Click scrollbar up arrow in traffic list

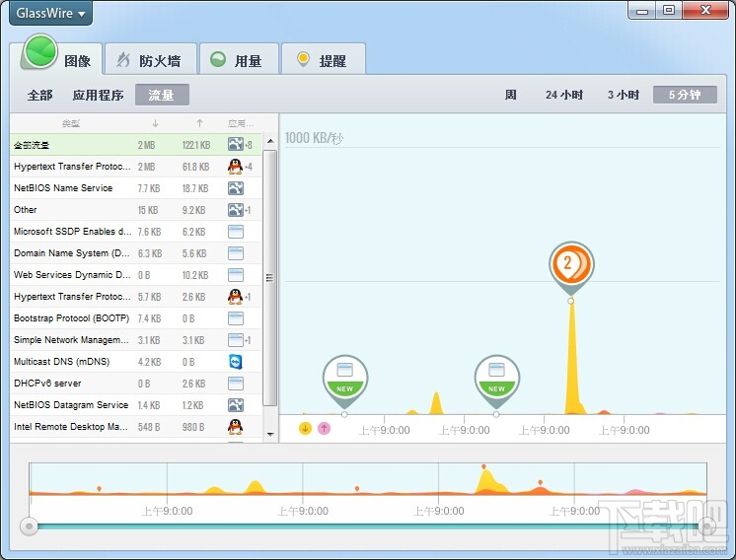(x=270, y=141)
